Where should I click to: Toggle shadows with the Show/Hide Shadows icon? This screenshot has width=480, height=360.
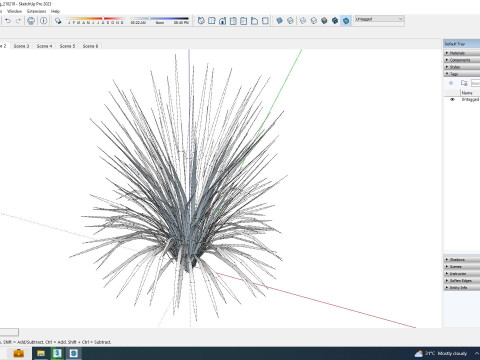click(x=58, y=21)
